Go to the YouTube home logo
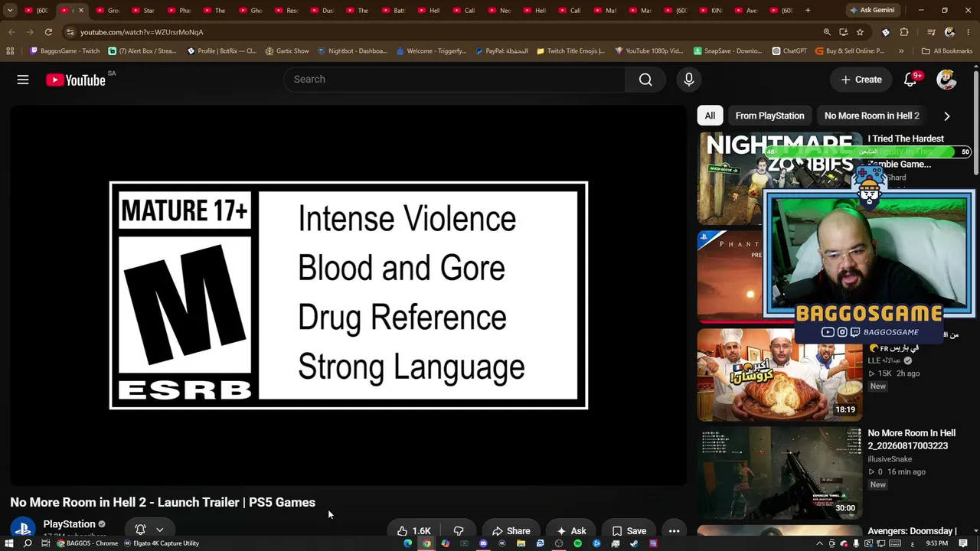980x551 pixels. pos(76,80)
